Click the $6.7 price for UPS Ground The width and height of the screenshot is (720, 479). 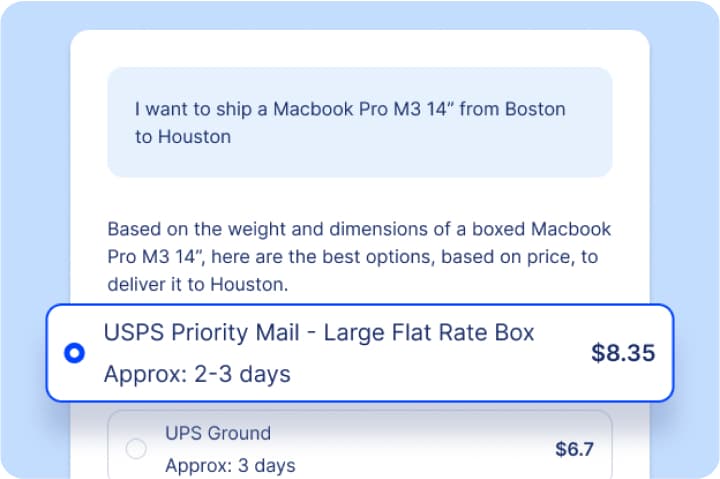[x=574, y=449]
